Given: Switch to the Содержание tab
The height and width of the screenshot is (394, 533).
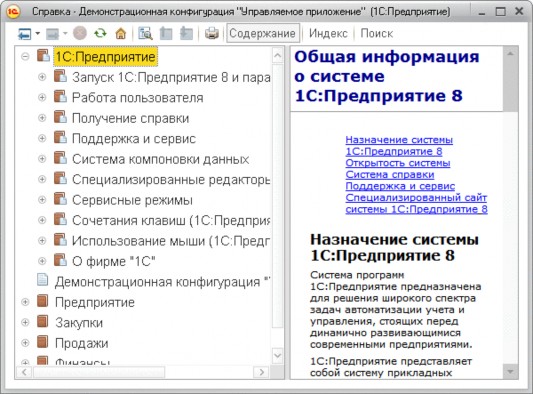Looking at the screenshot, I should pos(263,33).
